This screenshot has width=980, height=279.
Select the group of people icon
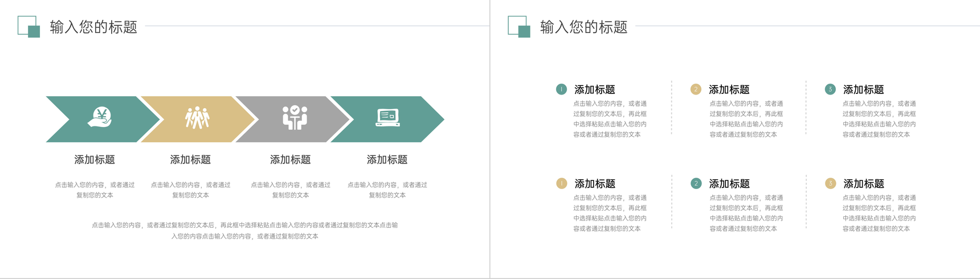(x=197, y=117)
